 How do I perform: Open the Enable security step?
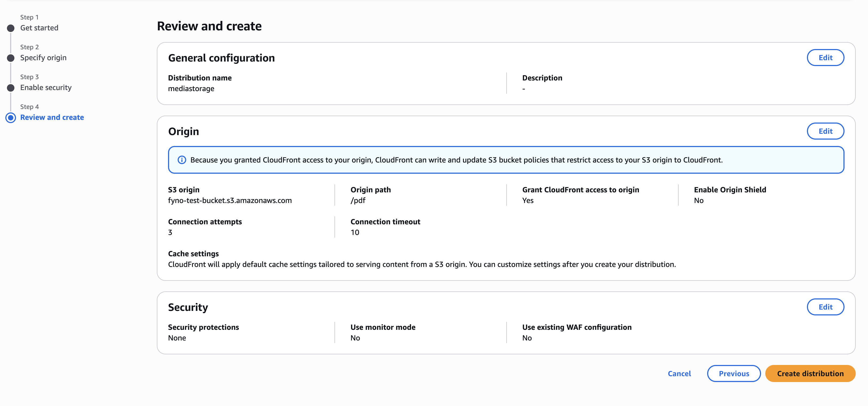(46, 88)
